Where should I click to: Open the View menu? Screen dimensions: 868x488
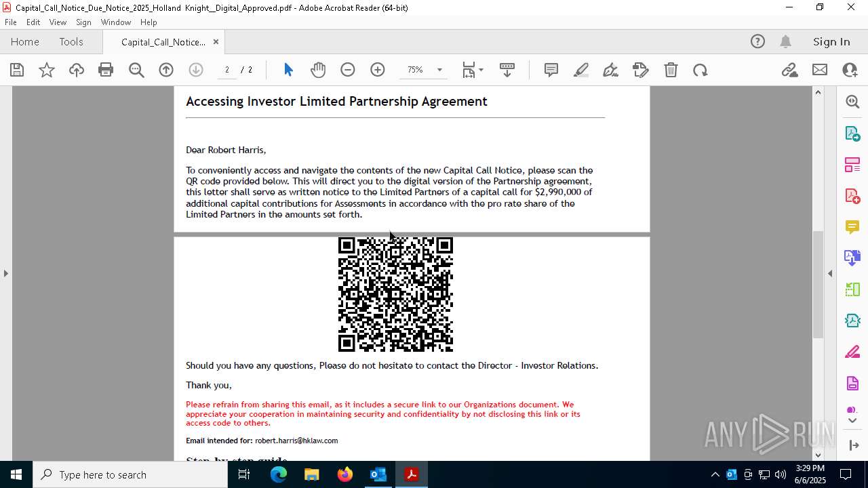[x=58, y=22]
